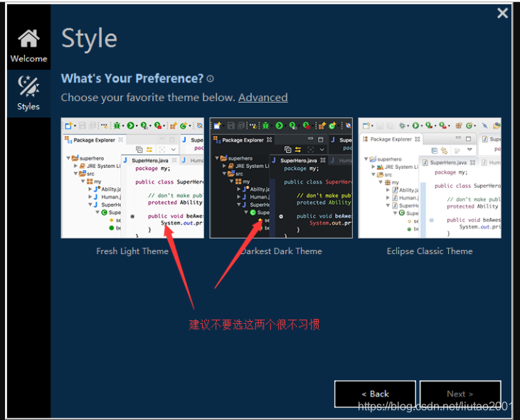Choose the Eclipse Classic Theme preview
520x420 pixels.
coord(430,178)
